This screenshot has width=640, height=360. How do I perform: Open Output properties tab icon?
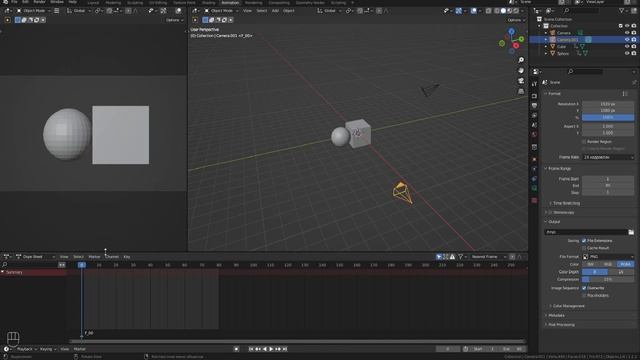(x=534, y=106)
